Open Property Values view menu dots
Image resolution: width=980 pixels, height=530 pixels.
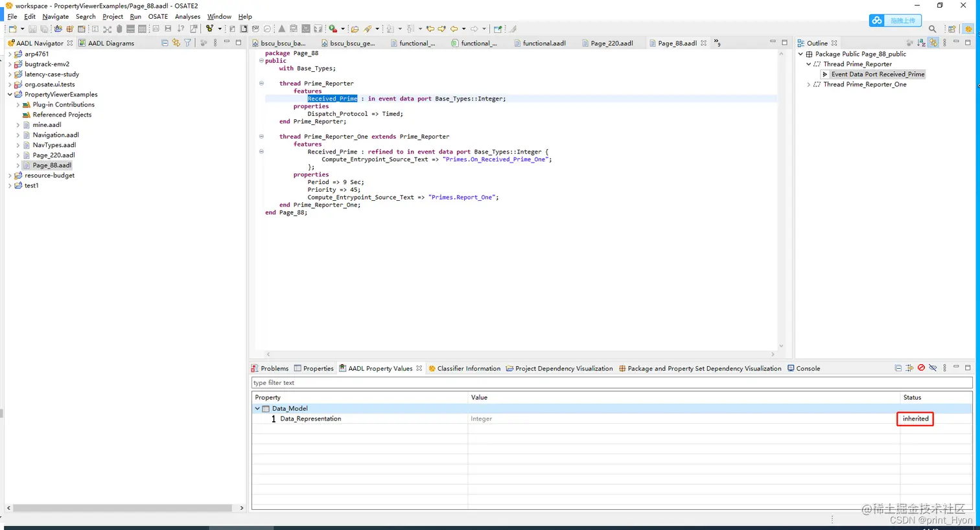[944, 368]
